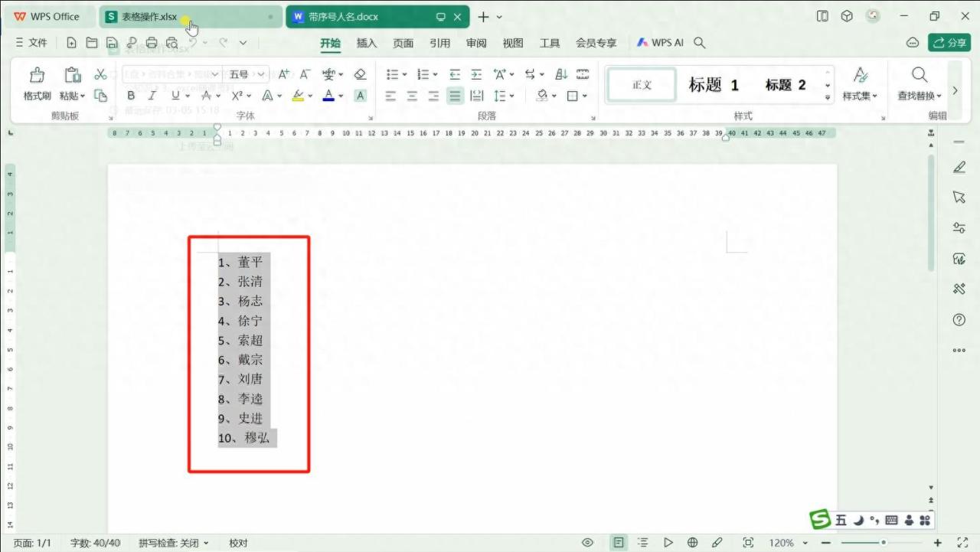Toggle character shading (boxed A)

click(x=361, y=96)
